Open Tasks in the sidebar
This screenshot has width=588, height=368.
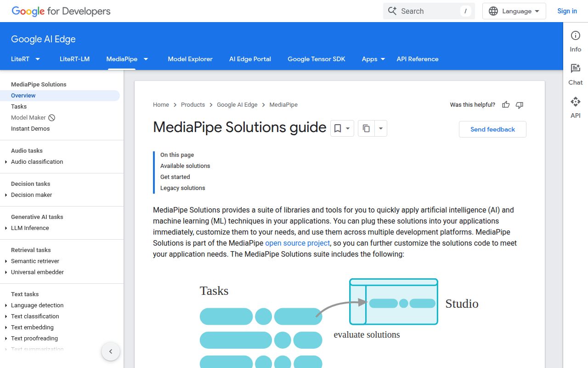tap(19, 107)
